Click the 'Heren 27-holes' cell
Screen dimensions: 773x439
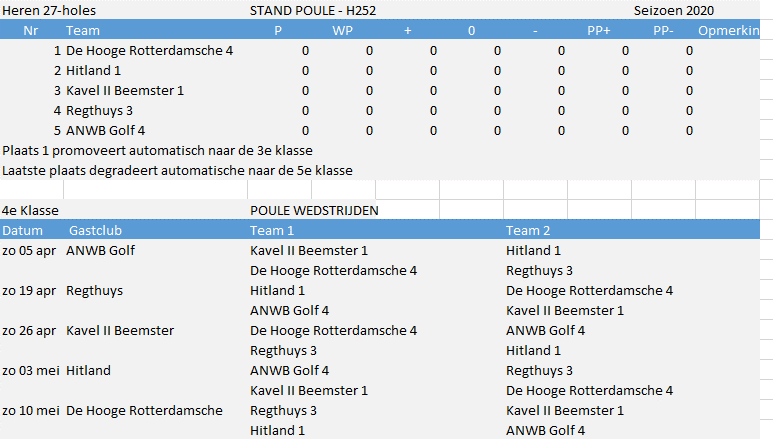49,10
